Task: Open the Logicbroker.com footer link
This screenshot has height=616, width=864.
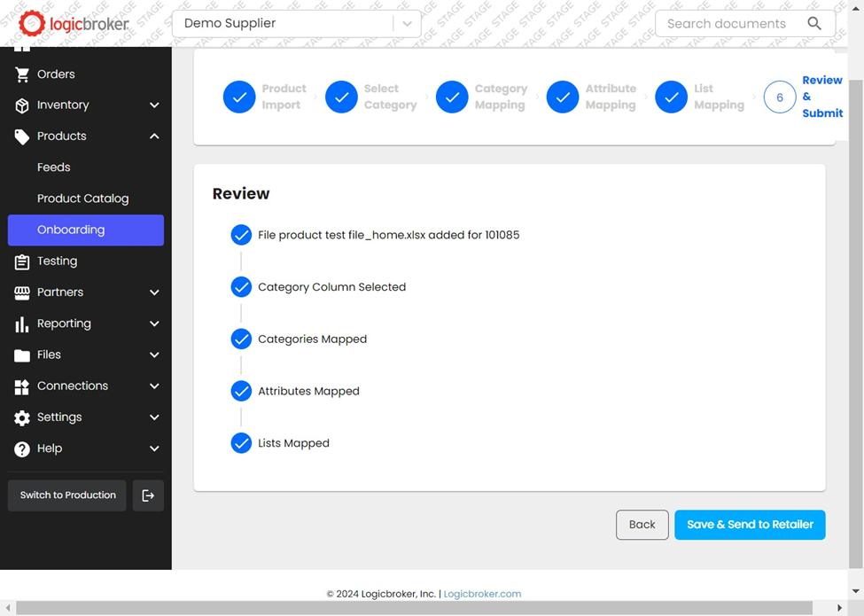Action: tap(482, 594)
